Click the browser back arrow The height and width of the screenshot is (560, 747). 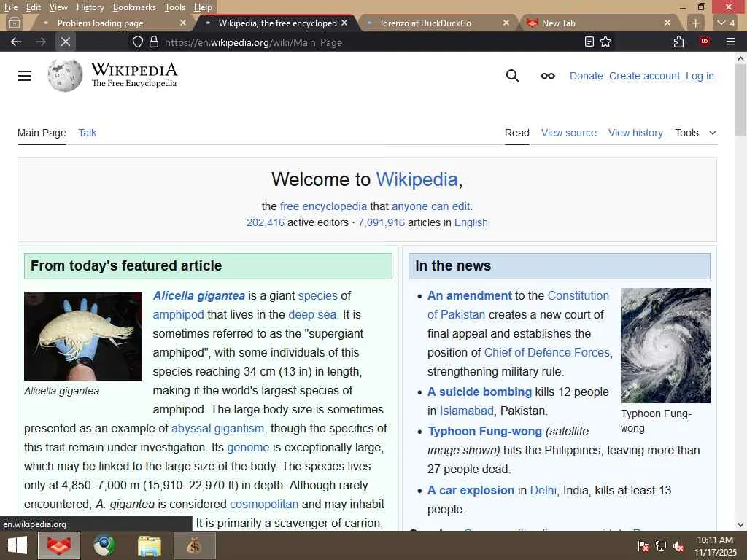[x=16, y=42]
